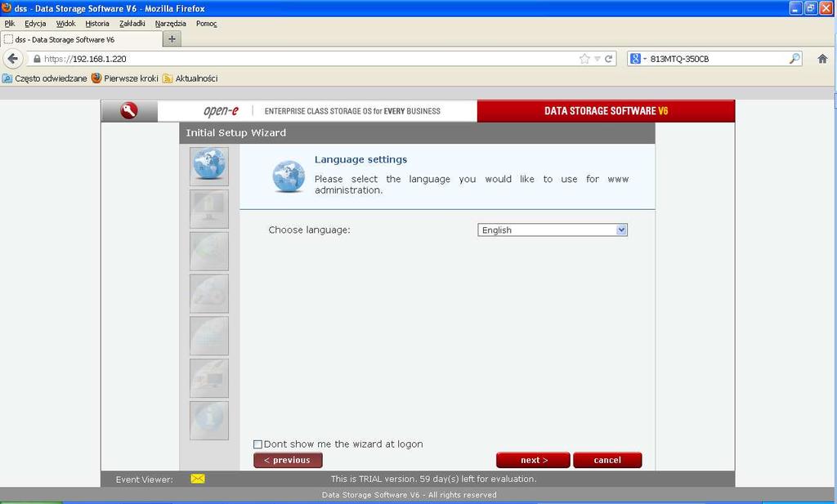
Task: Click the previous button
Action: [288, 460]
